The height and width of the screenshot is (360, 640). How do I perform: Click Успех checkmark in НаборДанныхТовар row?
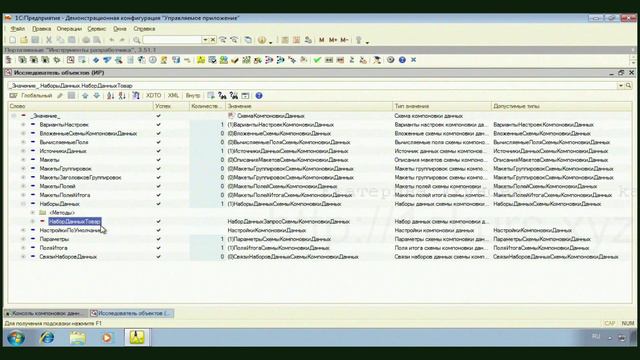pyautogui.click(x=158, y=221)
